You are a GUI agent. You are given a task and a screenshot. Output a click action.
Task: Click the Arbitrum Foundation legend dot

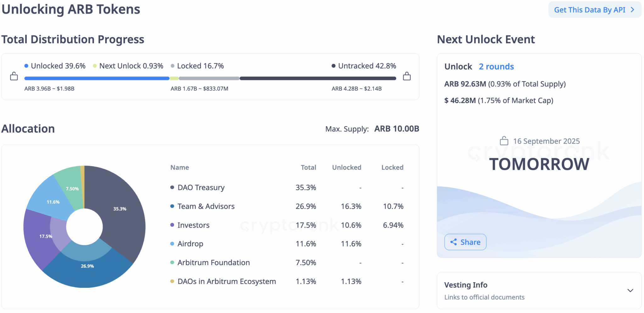click(x=172, y=262)
